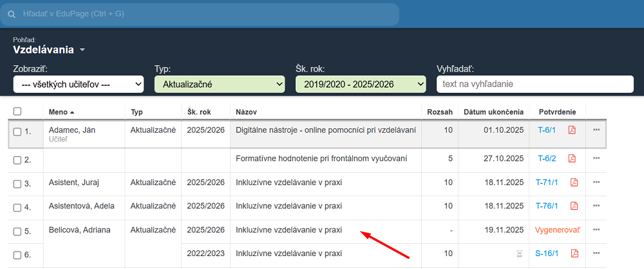644x269 pixels.
Task: Click the Vygenerovať link
Action: (557, 230)
